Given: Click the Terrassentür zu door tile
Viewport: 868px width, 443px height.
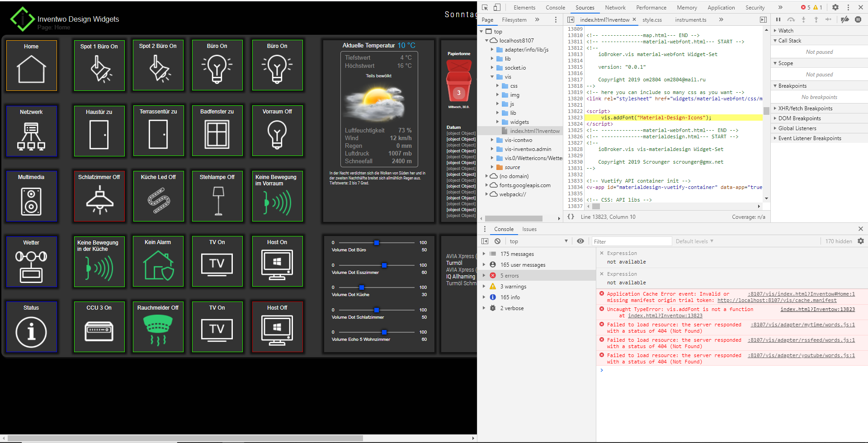Looking at the screenshot, I should point(158,131).
